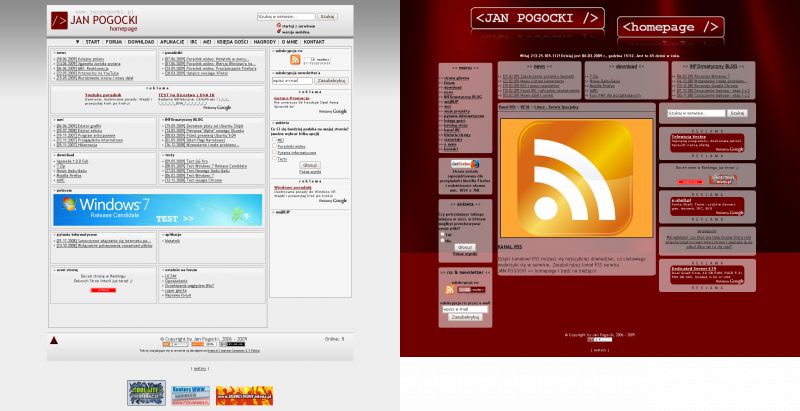The width and height of the screenshot is (800, 411).
Task: Click the orange RSS icon on the light page
Action: coord(295,60)
